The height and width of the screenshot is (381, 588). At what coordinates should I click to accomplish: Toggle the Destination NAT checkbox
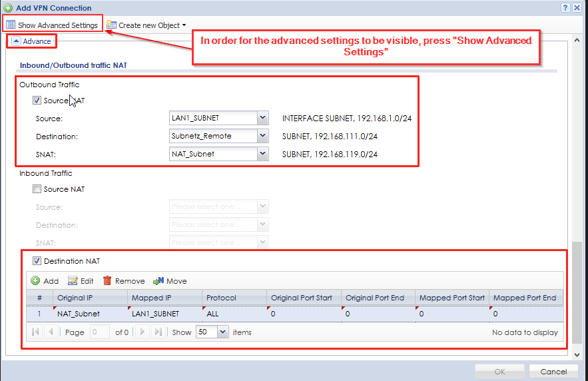pyautogui.click(x=37, y=261)
